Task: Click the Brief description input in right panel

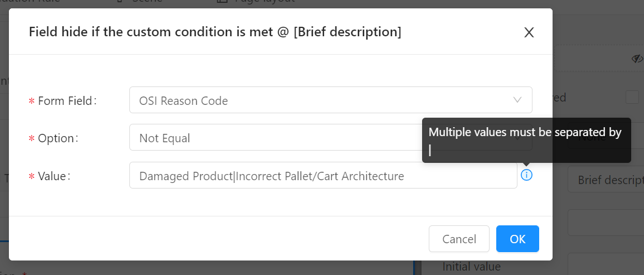Action: [x=606, y=179]
